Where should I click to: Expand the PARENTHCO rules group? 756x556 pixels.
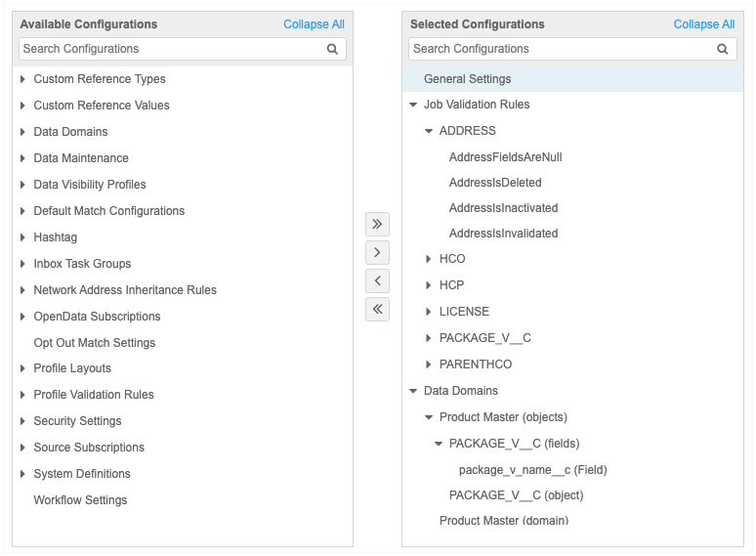pos(429,364)
